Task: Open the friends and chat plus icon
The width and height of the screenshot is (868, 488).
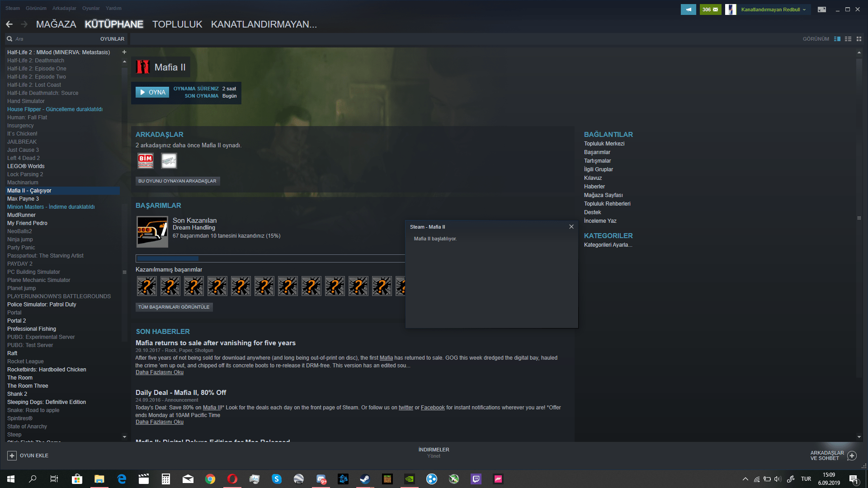Action: (852, 455)
